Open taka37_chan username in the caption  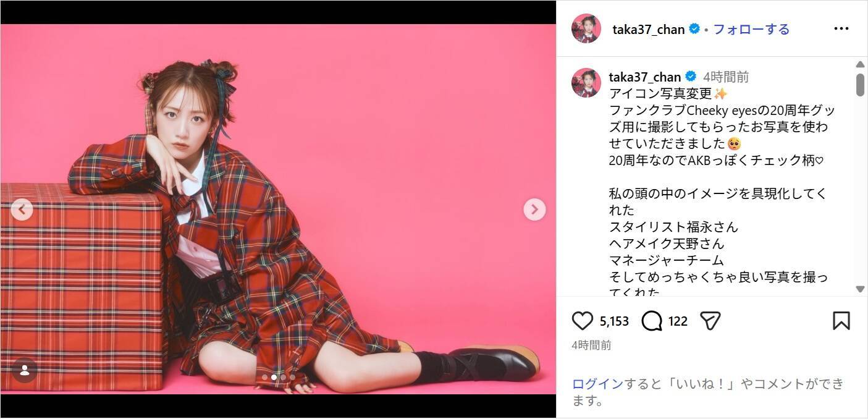point(644,77)
